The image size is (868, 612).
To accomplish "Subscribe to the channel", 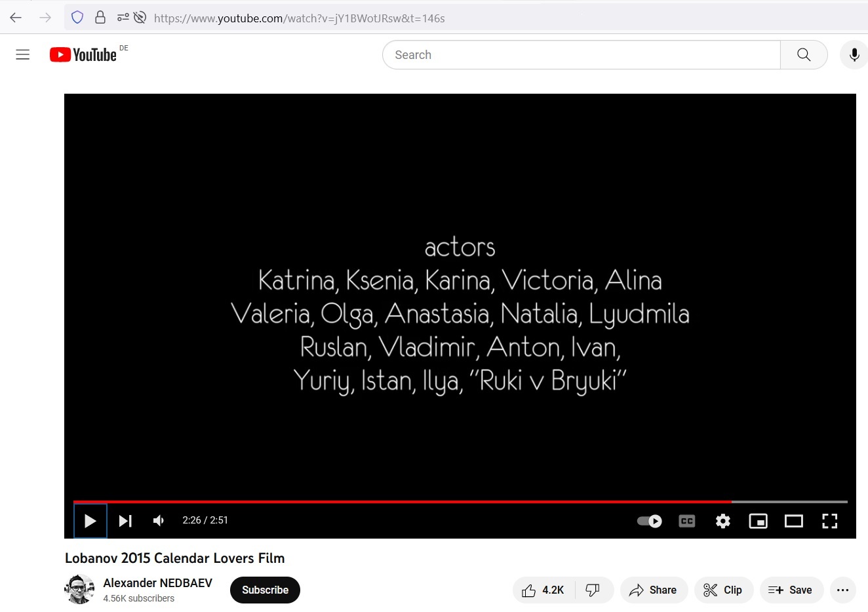I will [265, 590].
